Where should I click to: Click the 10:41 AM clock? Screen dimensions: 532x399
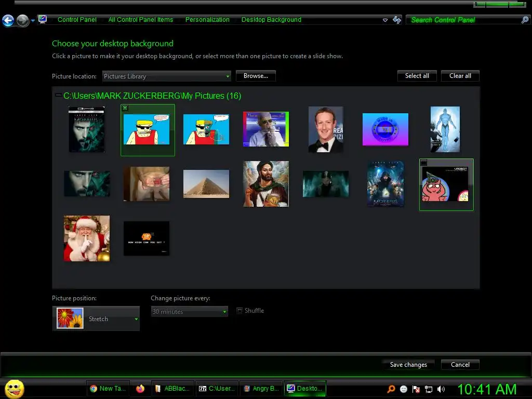(x=487, y=389)
